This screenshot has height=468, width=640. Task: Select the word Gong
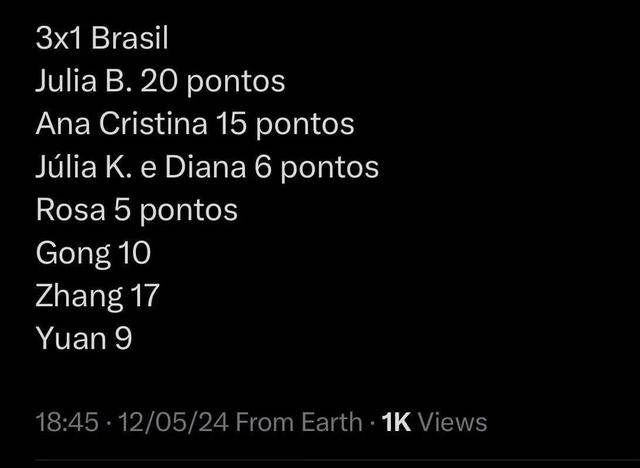(x=73, y=254)
